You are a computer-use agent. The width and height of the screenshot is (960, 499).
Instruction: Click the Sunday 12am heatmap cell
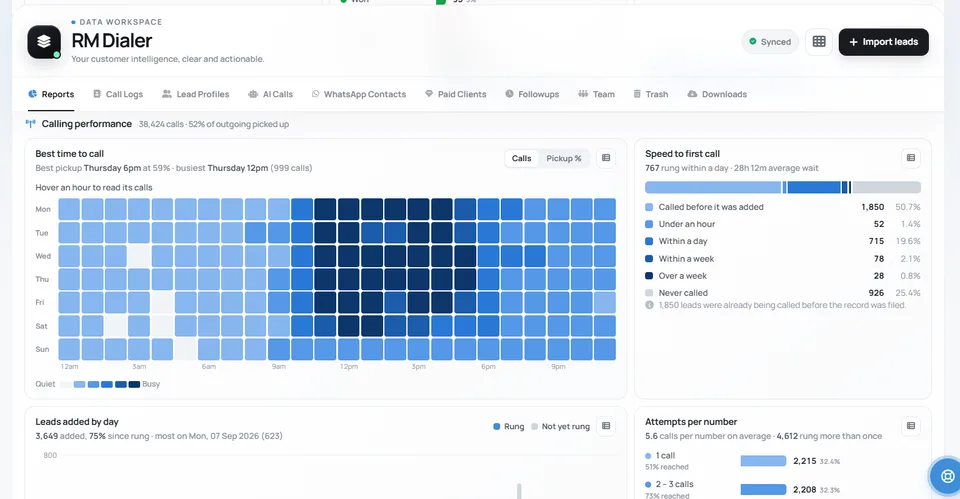coord(69,349)
